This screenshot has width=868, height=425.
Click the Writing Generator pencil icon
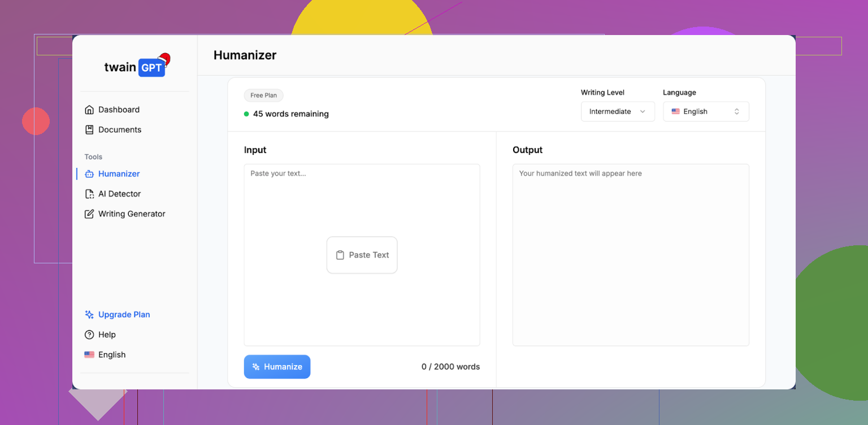tap(89, 214)
